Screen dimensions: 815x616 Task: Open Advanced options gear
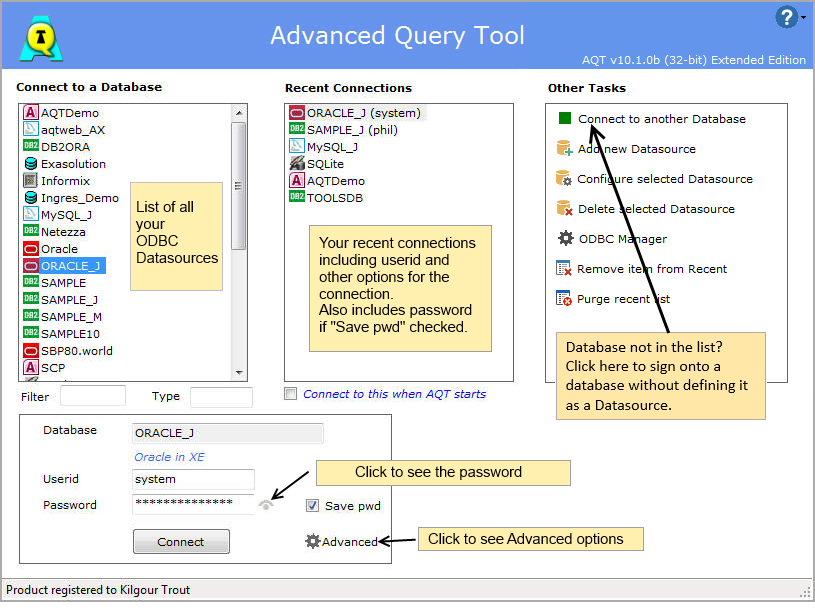pos(312,541)
